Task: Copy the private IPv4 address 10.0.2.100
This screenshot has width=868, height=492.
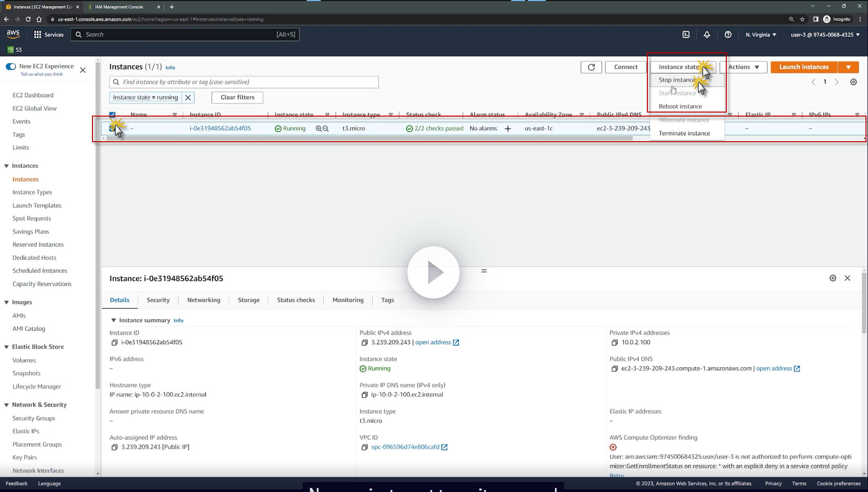Action: click(x=614, y=343)
